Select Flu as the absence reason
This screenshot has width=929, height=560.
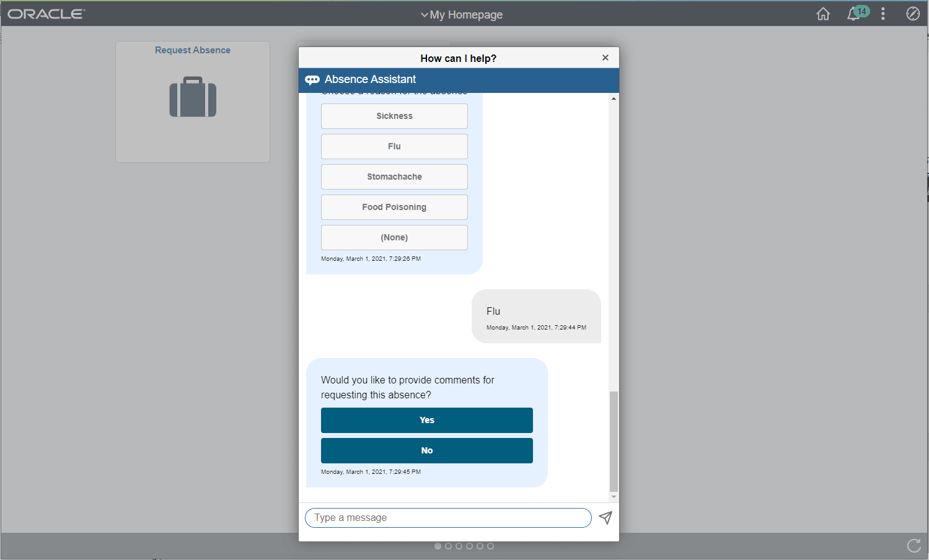pos(394,146)
